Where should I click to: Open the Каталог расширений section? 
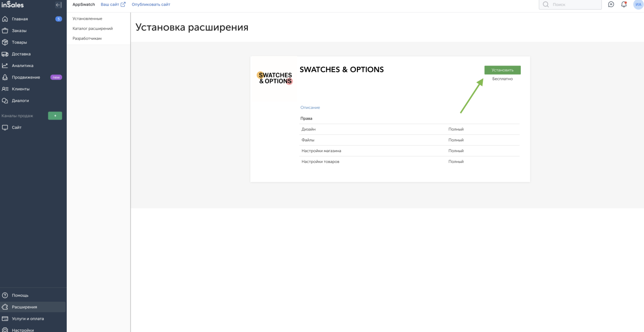(92, 28)
